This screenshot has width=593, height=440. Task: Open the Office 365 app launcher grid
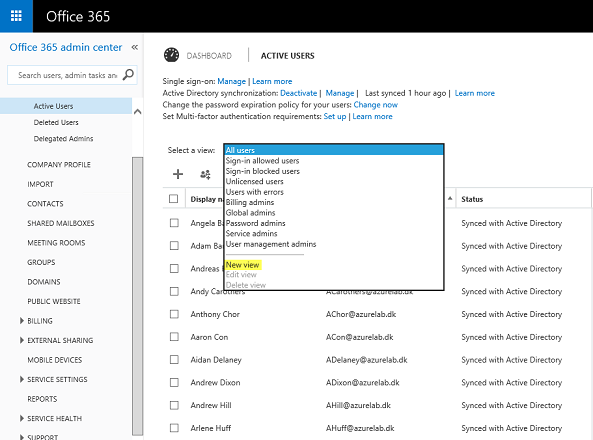coord(16,16)
